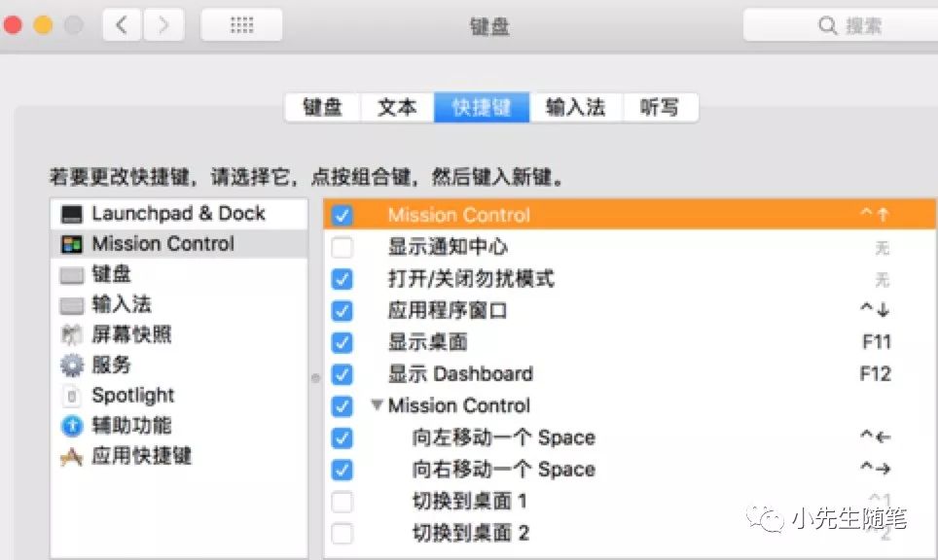The height and width of the screenshot is (560, 938).
Task: Collapse the Mission Control disclosure triangle
Action: click(377, 405)
